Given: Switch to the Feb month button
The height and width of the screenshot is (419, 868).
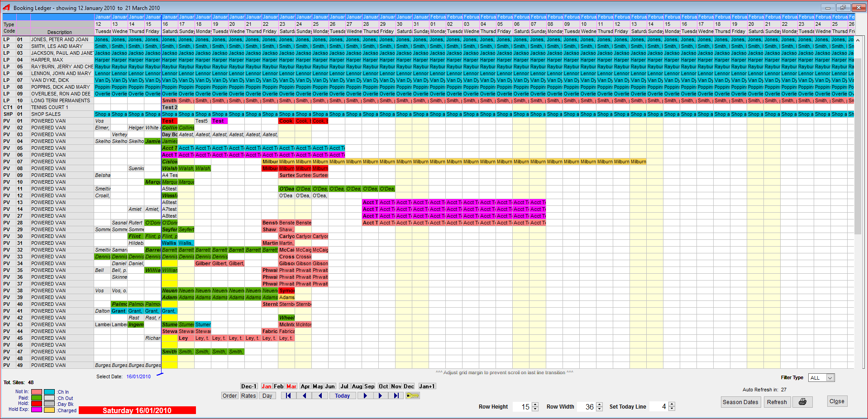Looking at the screenshot, I should point(279,386).
